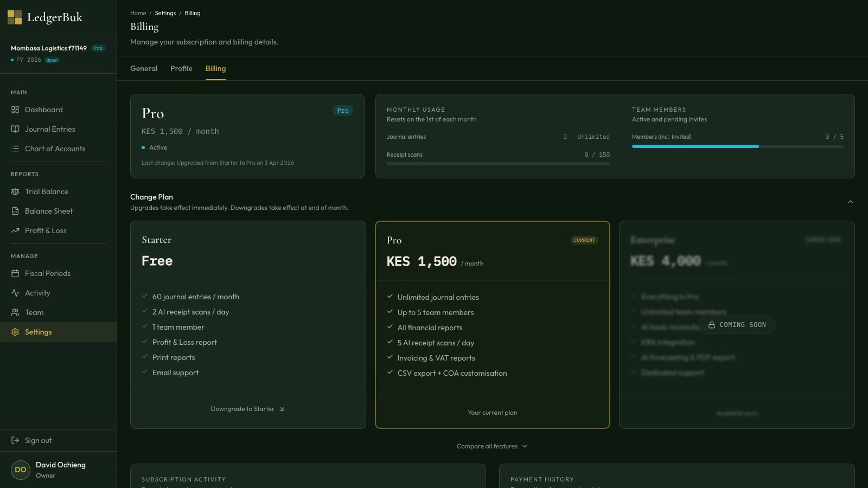Click the Journal Entries book icon
This screenshot has width=868, height=488.
15,129
